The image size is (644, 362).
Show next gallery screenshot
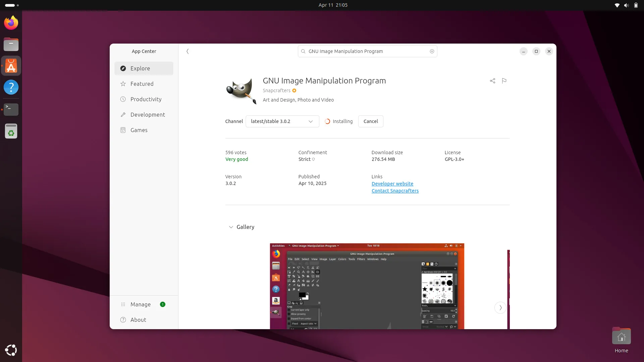pos(500,308)
